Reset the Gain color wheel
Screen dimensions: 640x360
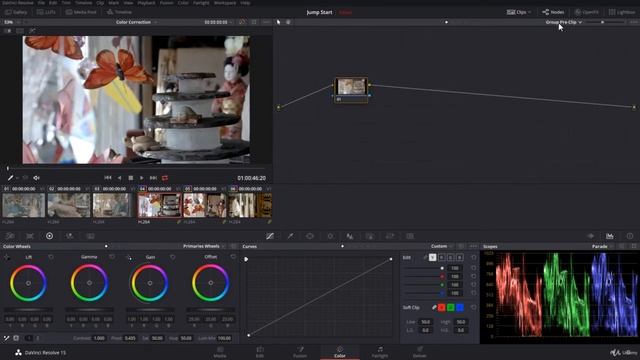point(173,257)
